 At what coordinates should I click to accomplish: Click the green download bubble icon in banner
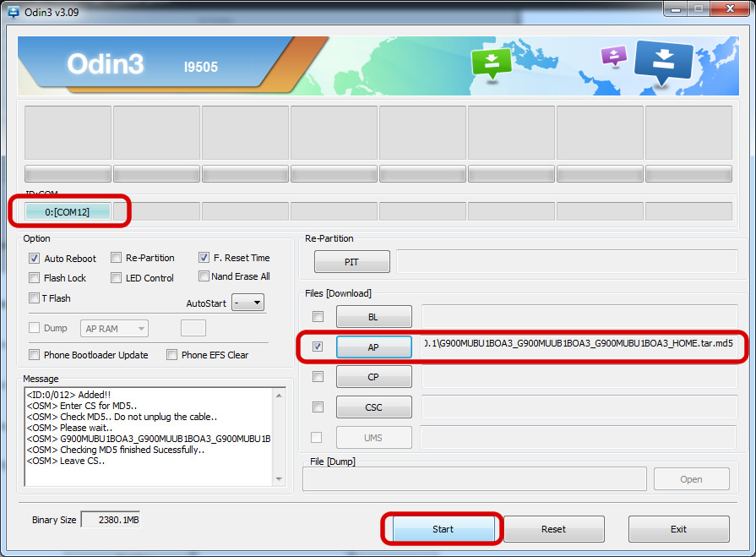pos(492,63)
